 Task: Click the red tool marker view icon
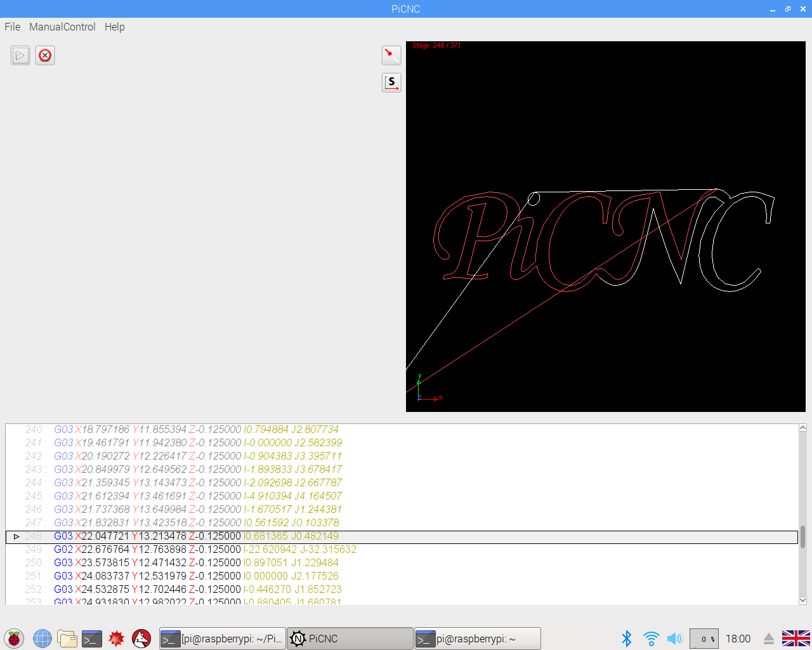pos(391,55)
